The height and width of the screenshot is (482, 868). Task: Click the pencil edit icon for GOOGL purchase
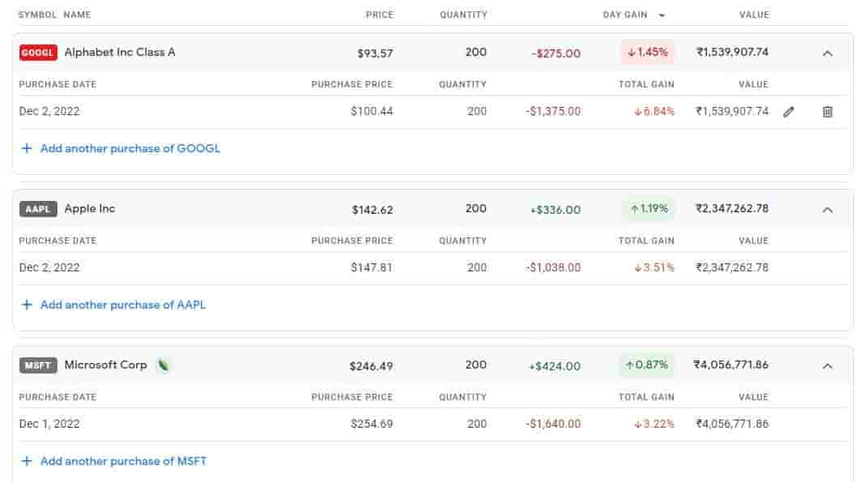pos(789,112)
